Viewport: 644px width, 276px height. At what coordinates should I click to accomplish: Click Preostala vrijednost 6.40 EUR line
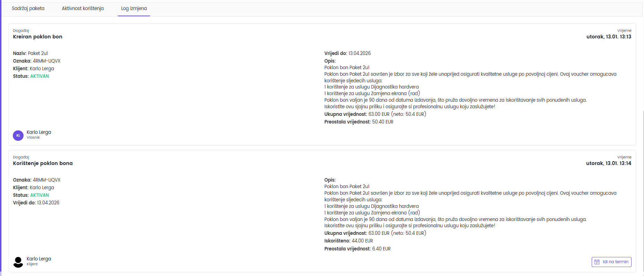pos(357,249)
